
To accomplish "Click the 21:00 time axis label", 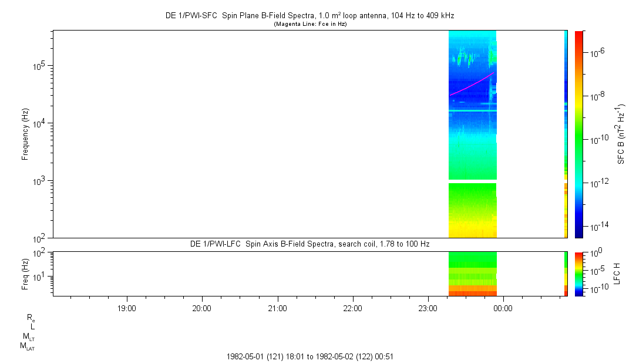I will click(277, 308).
